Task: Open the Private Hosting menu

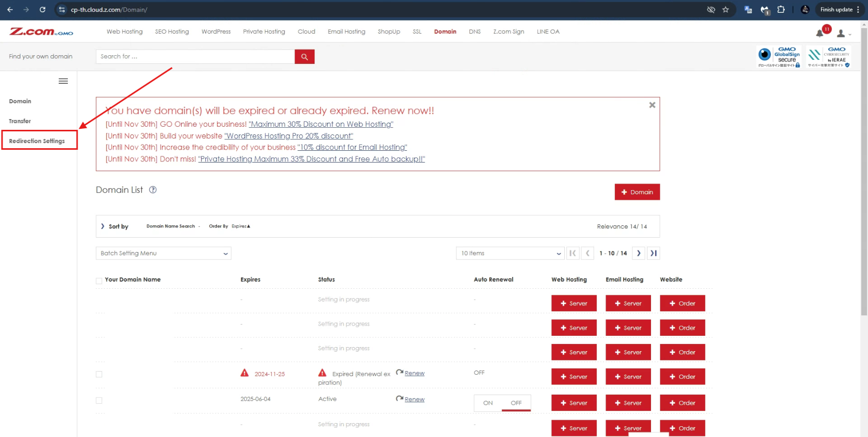Action: pos(264,32)
